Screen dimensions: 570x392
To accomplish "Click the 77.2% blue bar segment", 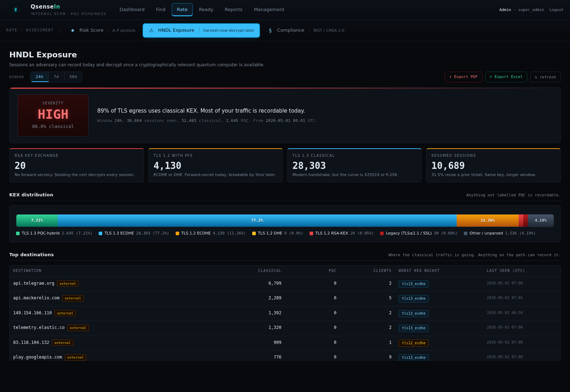I will click(x=257, y=221).
